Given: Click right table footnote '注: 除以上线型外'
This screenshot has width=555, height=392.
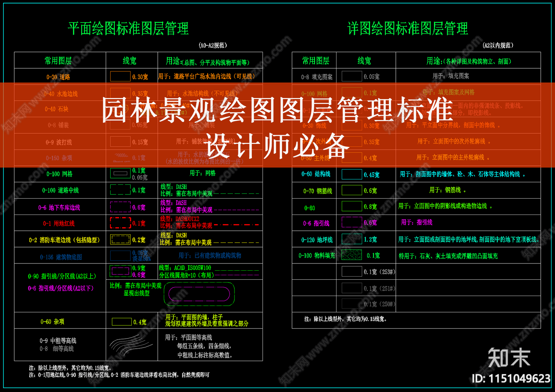Looking at the screenshot, I should pyautogui.click(x=345, y=319).
